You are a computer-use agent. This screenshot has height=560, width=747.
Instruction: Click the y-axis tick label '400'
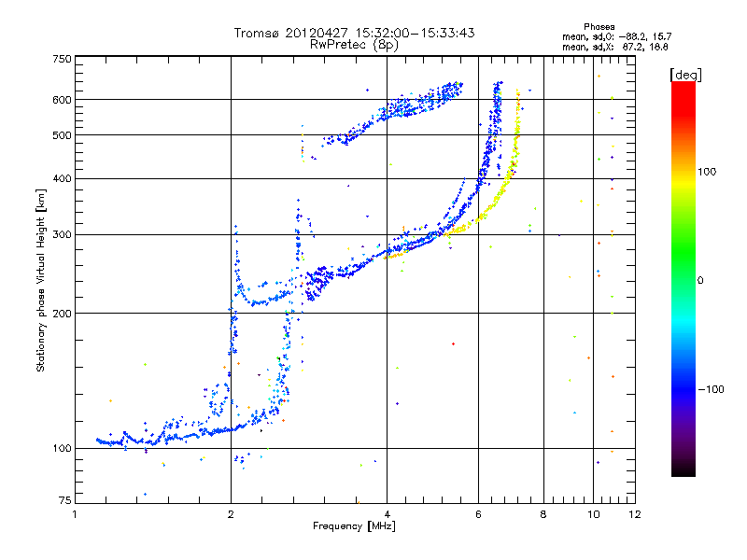point(63,179)
